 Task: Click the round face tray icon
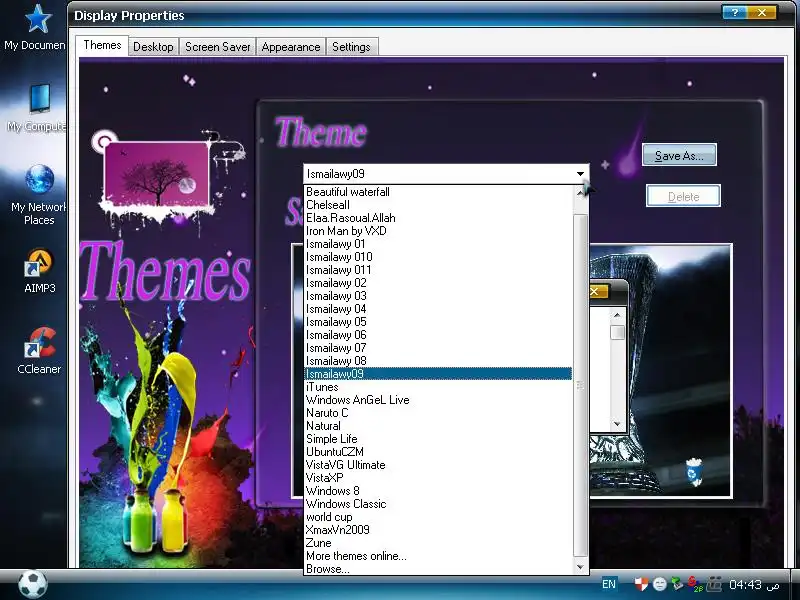(660, 584)
